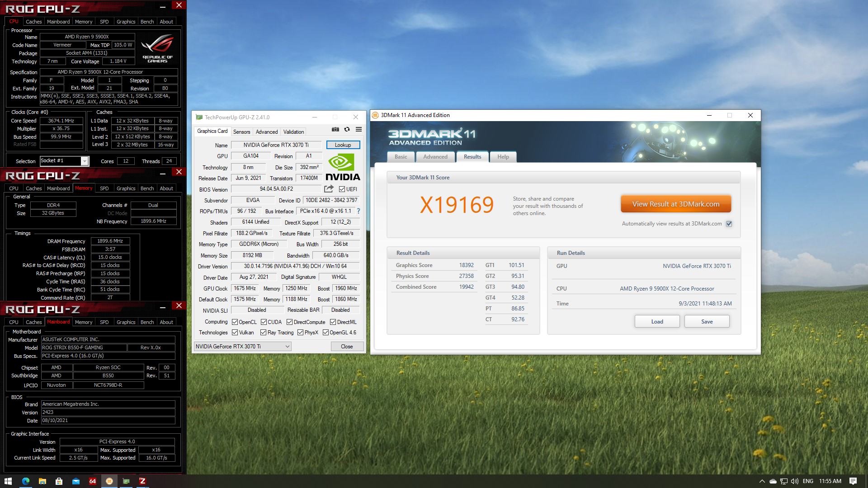Open Bench tab in CPU-Z Mainboard window
The width and height of the screenshot is (868, 488).
coord(147,322)
